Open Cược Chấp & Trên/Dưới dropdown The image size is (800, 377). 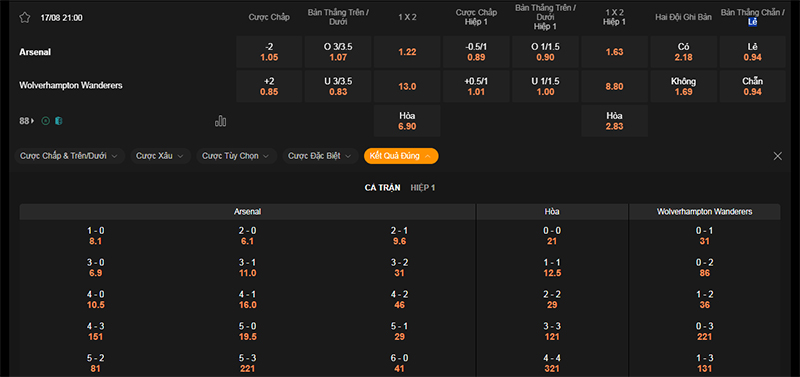pyautogui.click(x=69, y=156)
